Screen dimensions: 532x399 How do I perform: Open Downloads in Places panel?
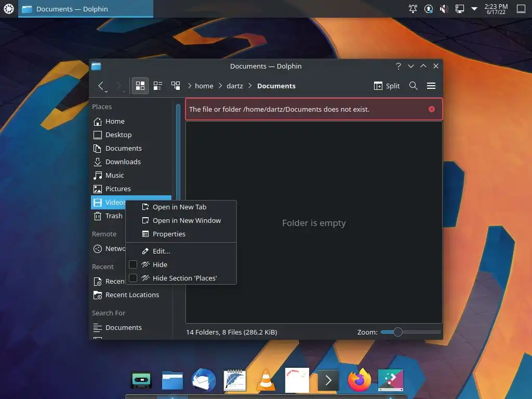[131, 162]
